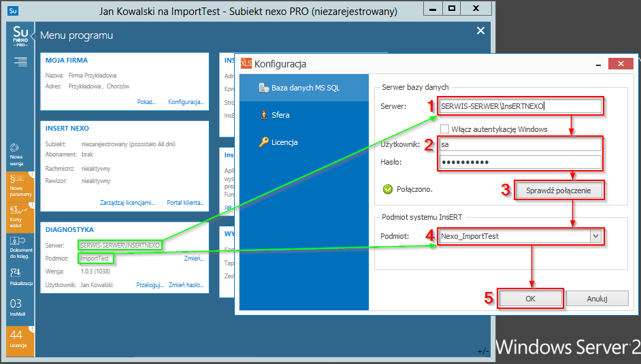Open Zarządzaj licencjami... link

pyautogui.click(x=127, y=202)
